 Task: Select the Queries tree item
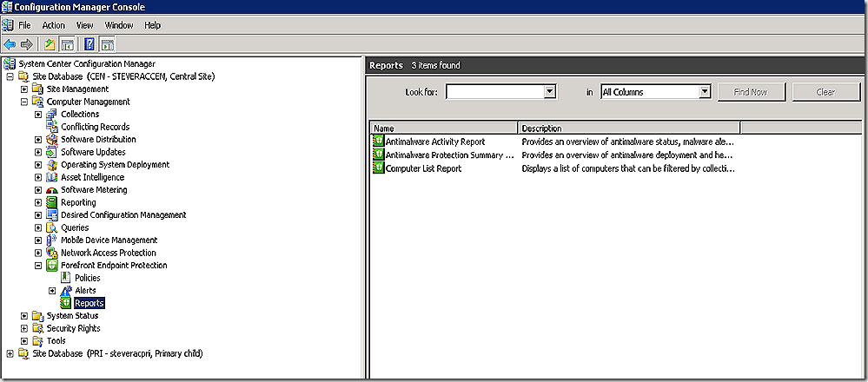click(x=75, y=227)
